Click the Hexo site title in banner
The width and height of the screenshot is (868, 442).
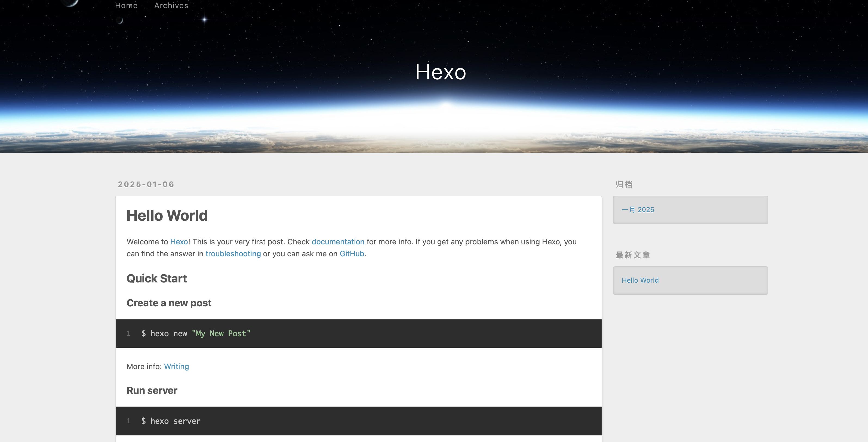pos(441,72)
